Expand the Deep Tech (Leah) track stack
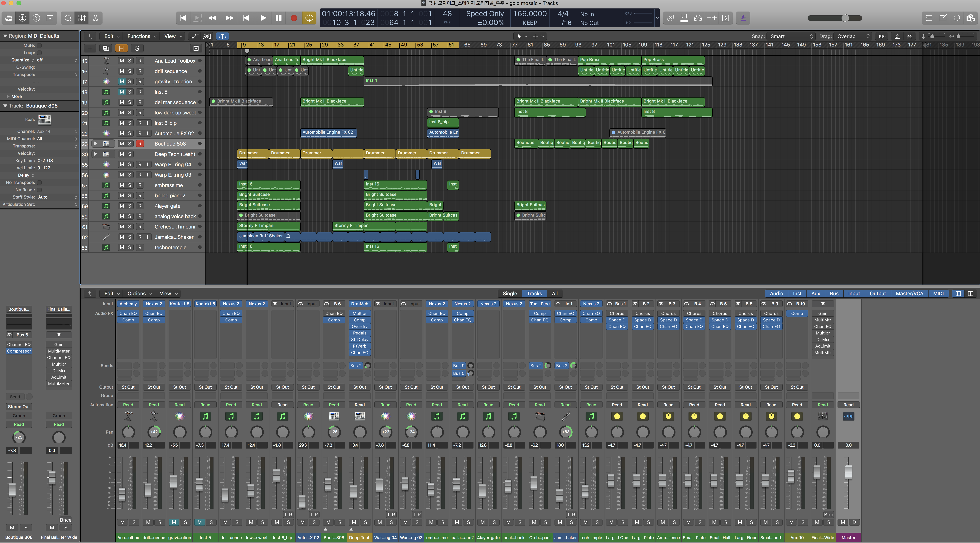 [95, 154]
